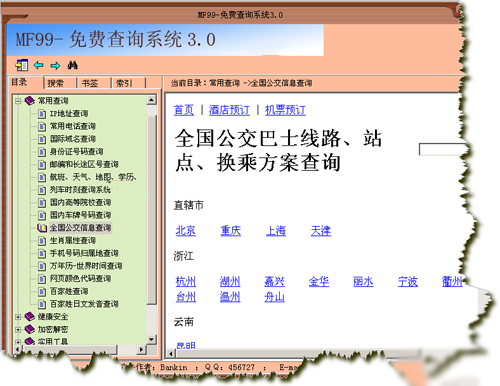500x386 pixels.
Task: Click the page icon beside 列车时刻查询系统
Action: pos(42,190)
